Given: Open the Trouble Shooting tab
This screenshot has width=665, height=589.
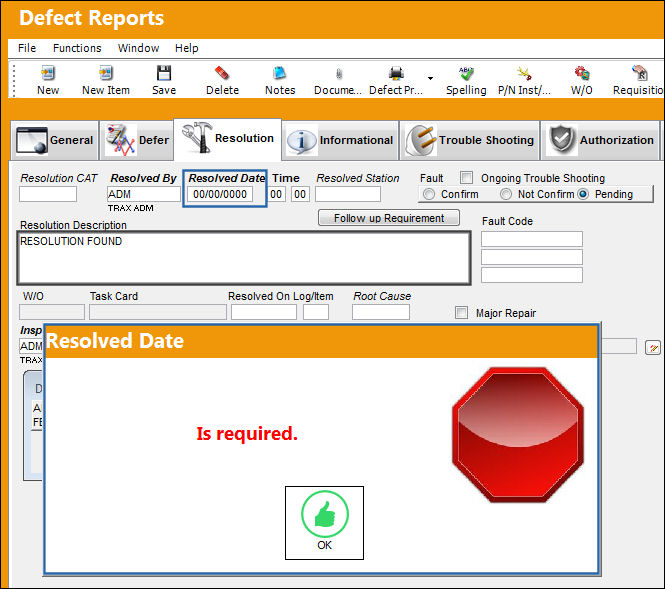Looking at the screenshot, I should [469, 140].
